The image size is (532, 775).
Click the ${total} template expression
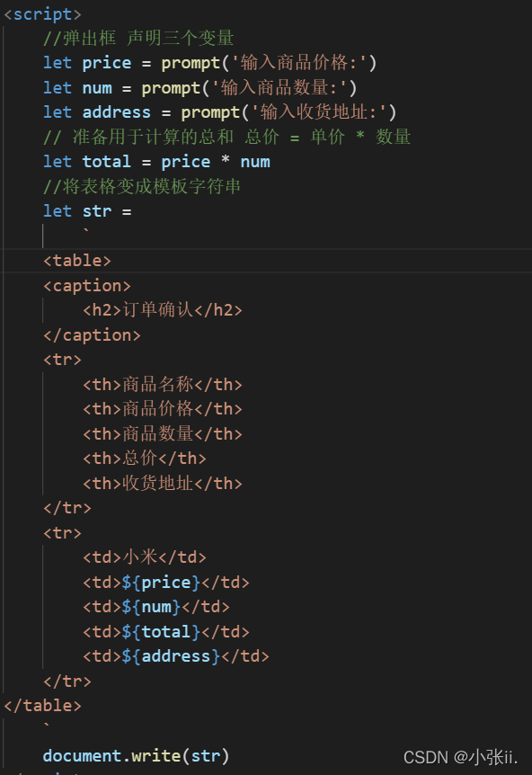pos(161,632)
